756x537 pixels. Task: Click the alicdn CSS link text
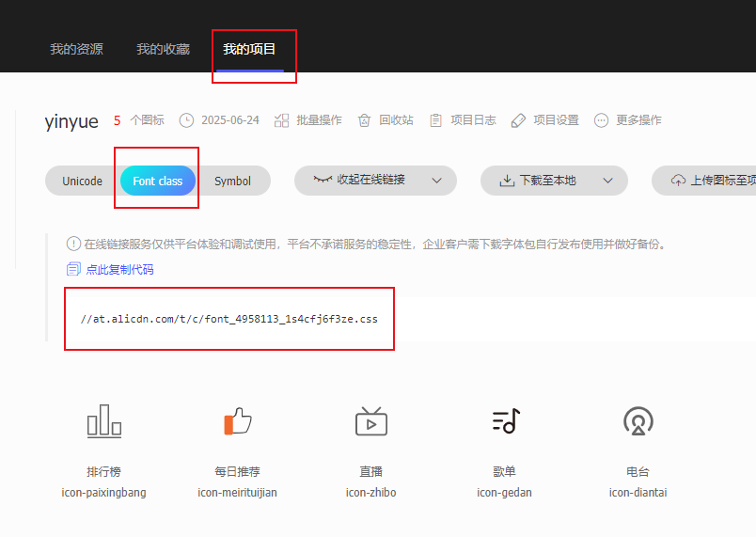click(229, 319)
